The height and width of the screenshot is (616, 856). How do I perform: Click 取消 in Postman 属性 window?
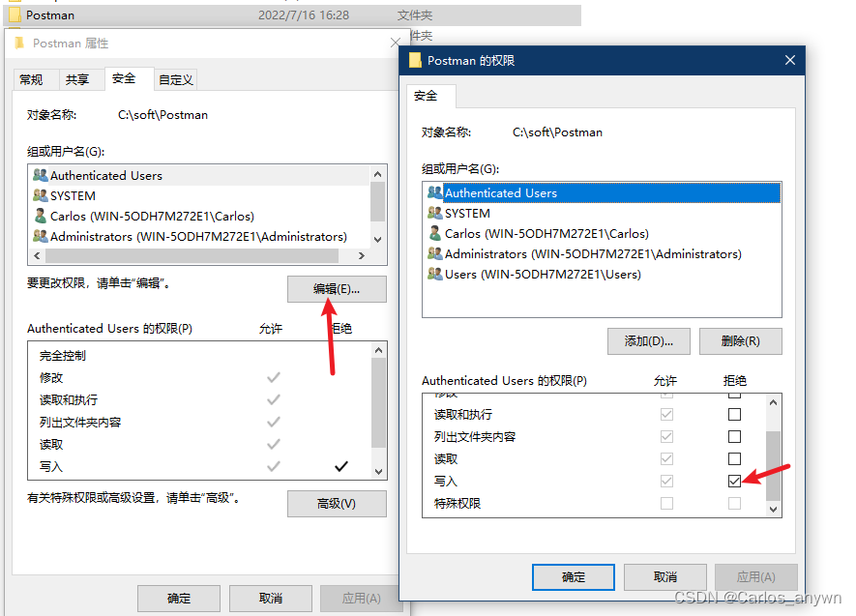click(x=270, y=599)
